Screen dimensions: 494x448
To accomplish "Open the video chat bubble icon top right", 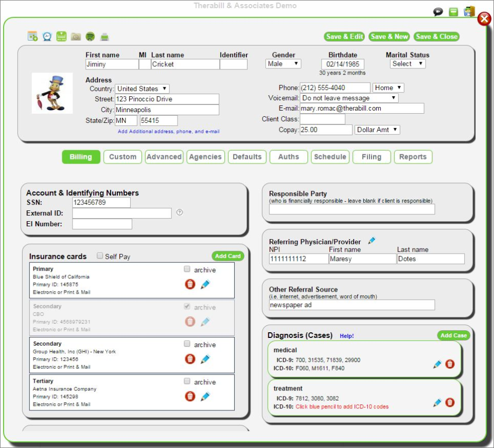I will click(438, 11).
